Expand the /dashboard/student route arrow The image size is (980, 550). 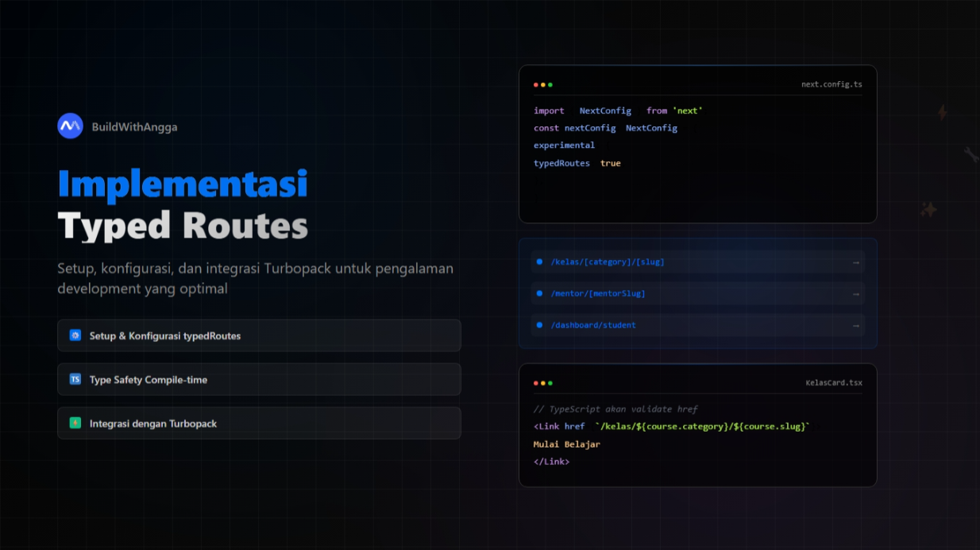[x=855, y=326]
